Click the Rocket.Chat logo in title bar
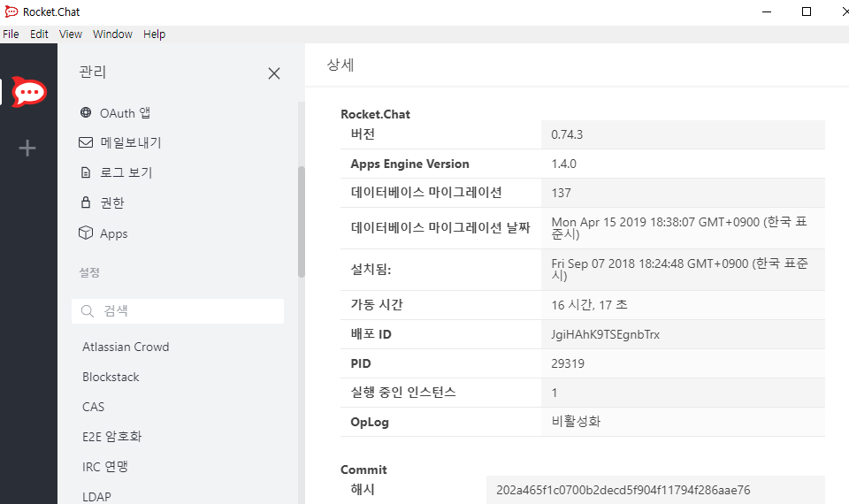849x504 pixels. coord(11,11)
